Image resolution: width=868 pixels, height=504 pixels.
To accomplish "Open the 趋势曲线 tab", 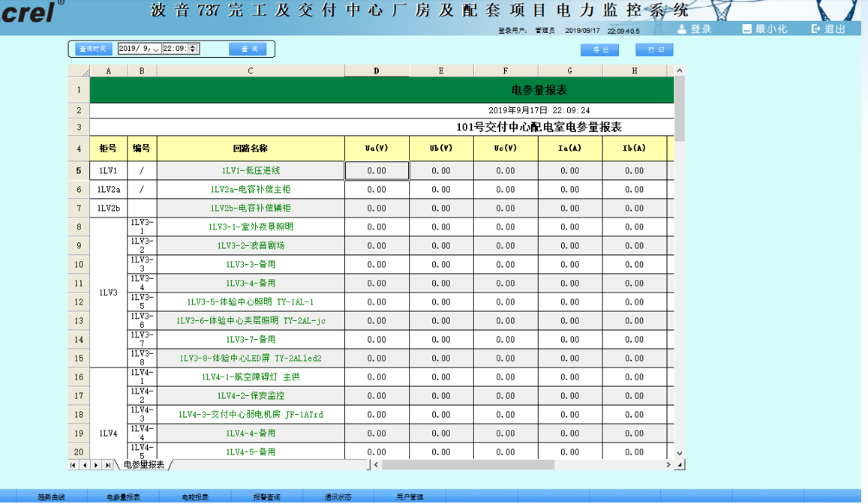I will 51,497.
